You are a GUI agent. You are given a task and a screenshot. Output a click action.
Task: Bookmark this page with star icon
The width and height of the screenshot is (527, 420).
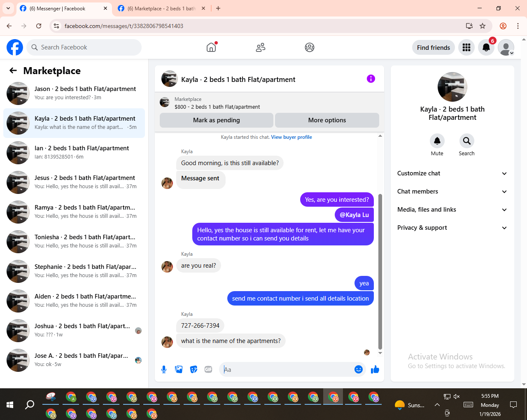point(483,26)
